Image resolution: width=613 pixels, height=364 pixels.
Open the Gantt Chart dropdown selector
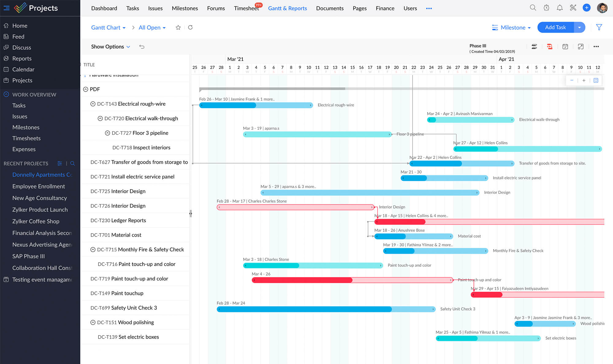108,28
